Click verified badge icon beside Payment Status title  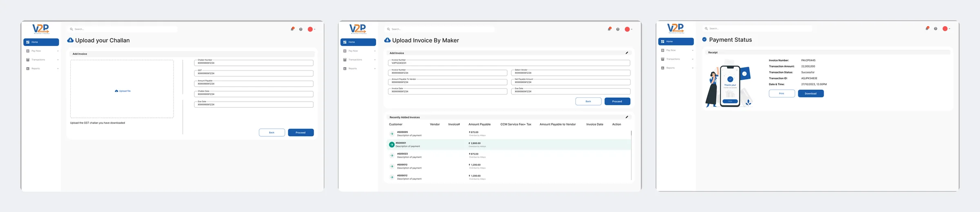(704, 39)
